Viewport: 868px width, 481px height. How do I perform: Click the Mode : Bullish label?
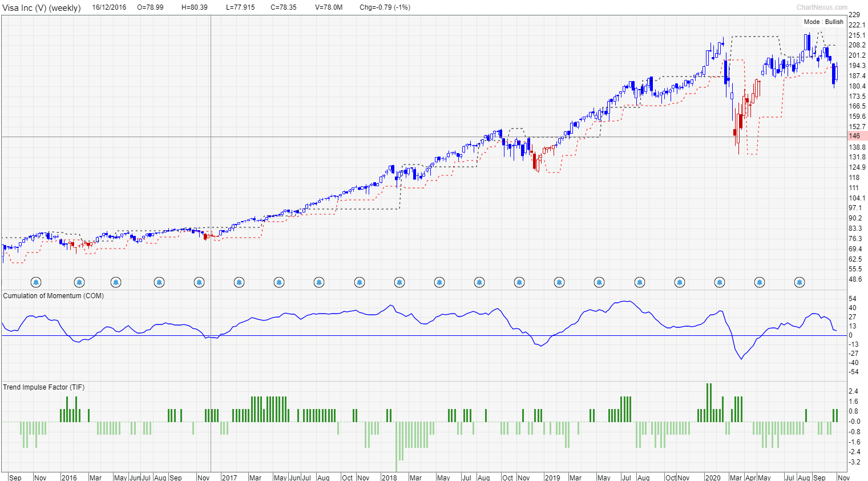pos(823,22)
